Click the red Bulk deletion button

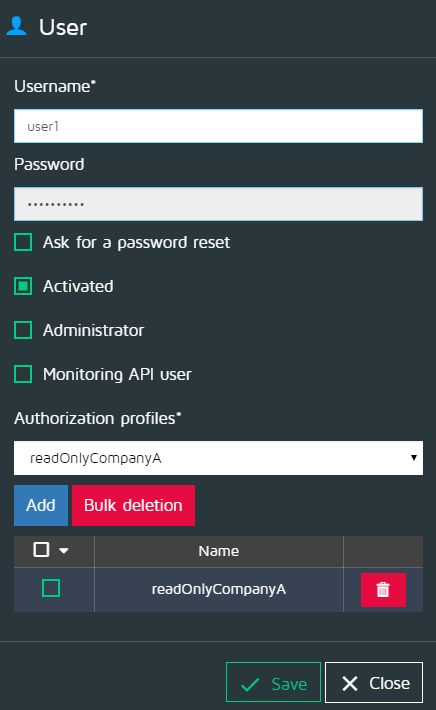click(133, 505)
